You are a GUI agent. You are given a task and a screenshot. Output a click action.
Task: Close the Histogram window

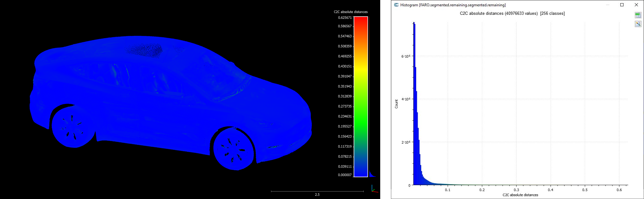tap(636, 5)
